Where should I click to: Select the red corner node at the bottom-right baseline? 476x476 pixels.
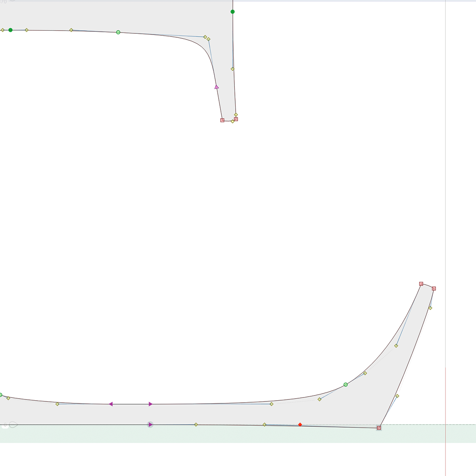pyautogui.click(x=379, y=428)
